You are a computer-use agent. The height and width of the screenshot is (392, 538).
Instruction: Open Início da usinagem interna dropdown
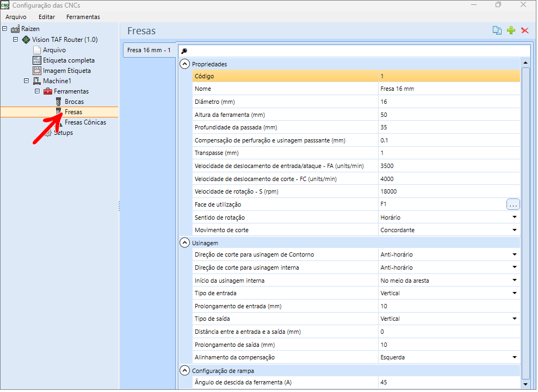pyautogui.click(x=514, y=281)
